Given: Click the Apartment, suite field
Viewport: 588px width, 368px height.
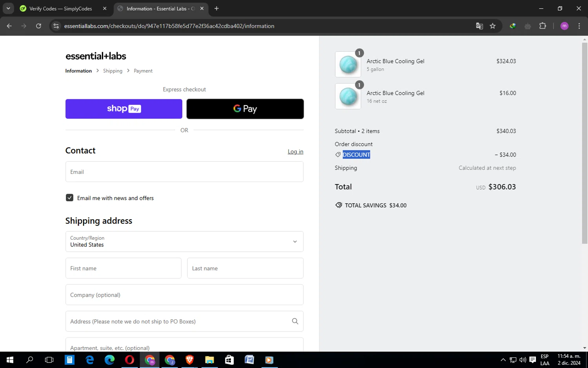Looking at the screenshot, I should pos(184,344).
